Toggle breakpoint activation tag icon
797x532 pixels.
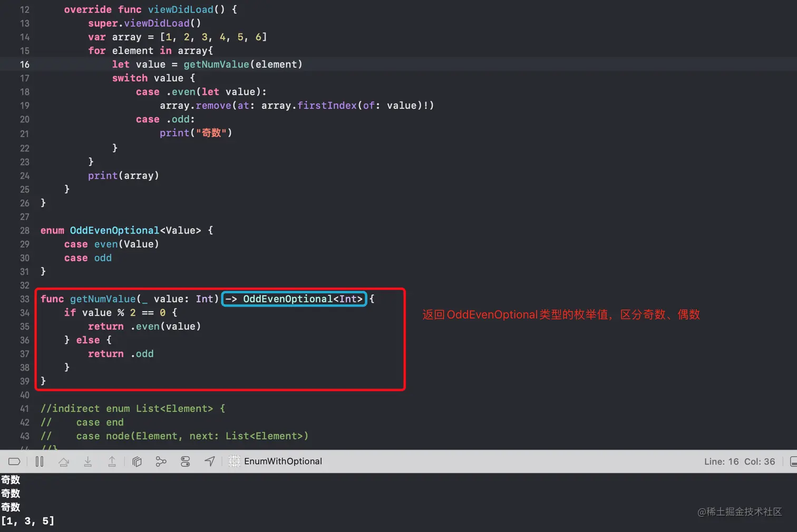14,461
